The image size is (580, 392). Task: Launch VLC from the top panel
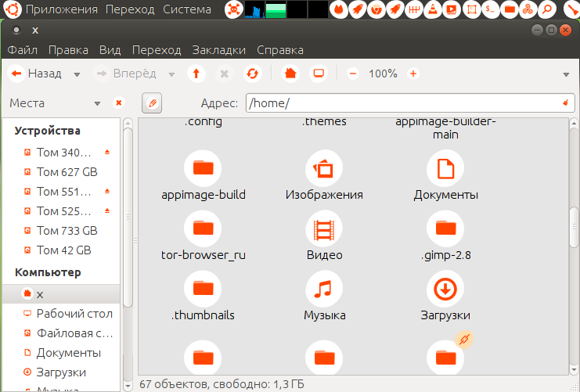click(x=432, y=9)
